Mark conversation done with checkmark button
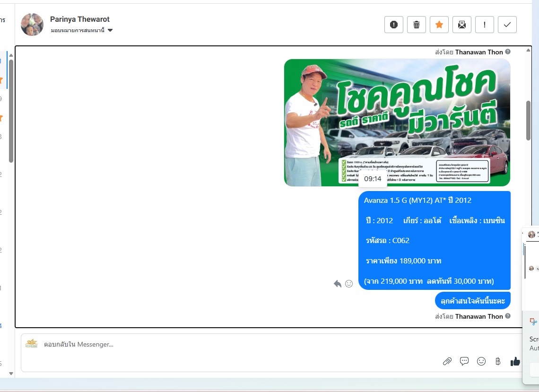 tap(507, 25)
